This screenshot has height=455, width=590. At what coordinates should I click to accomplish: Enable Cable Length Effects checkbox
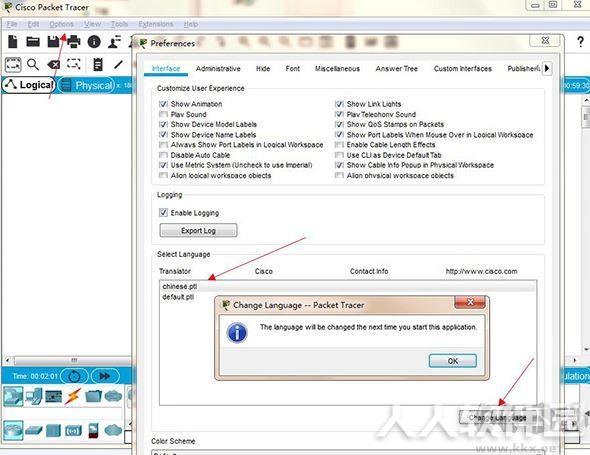[x=339, y=145]
